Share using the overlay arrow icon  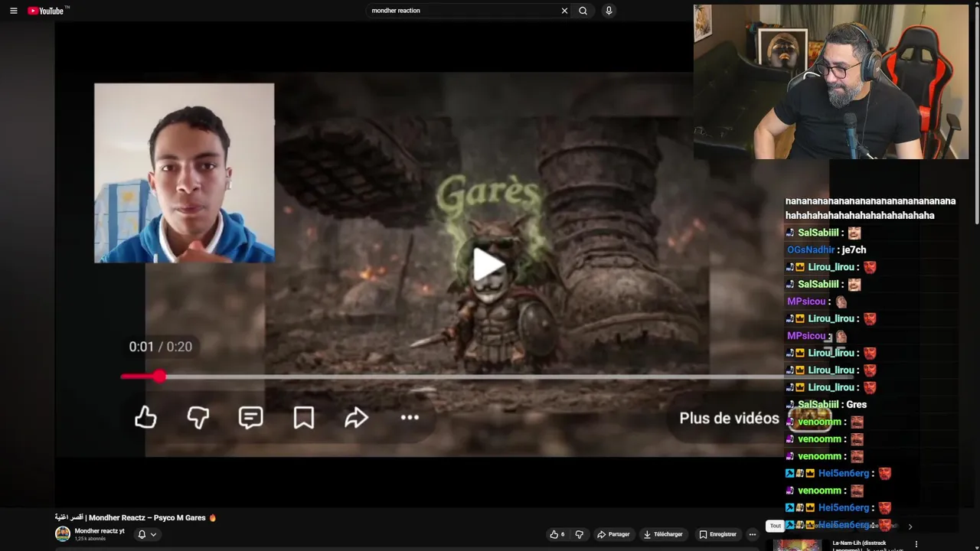(x=357, y=417)
